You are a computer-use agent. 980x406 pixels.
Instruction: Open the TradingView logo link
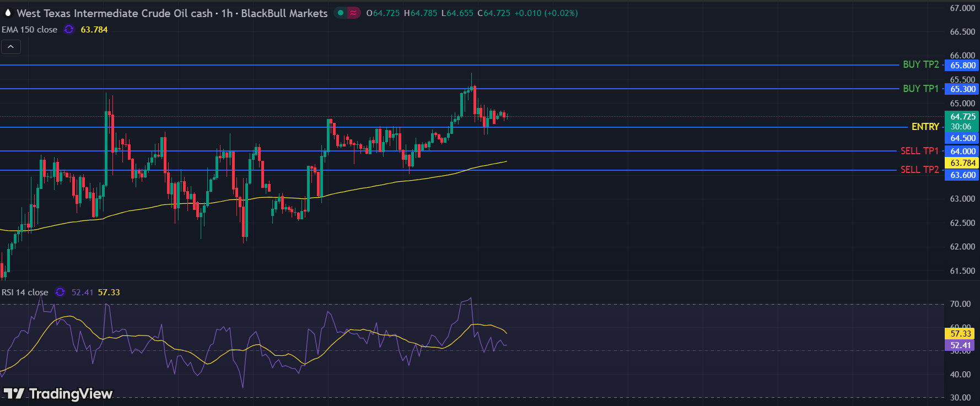pos(58,393)
